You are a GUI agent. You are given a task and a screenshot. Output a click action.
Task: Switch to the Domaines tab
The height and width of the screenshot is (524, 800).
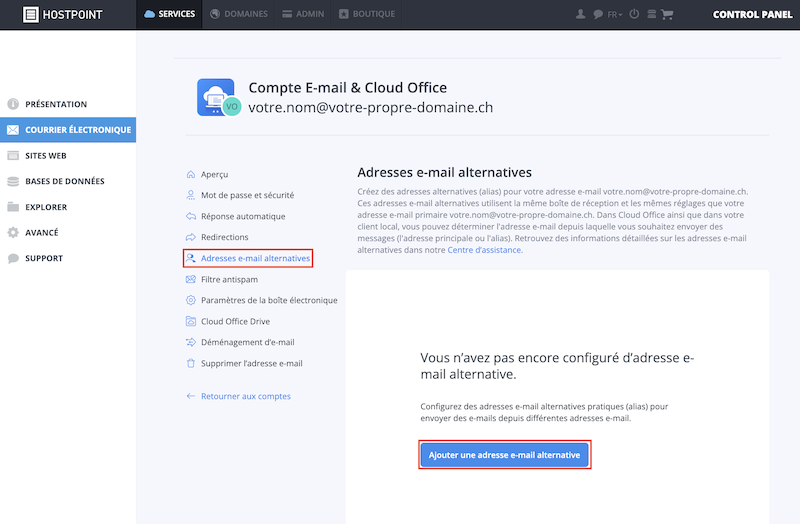pyautogui.click(x=239, y=14)
